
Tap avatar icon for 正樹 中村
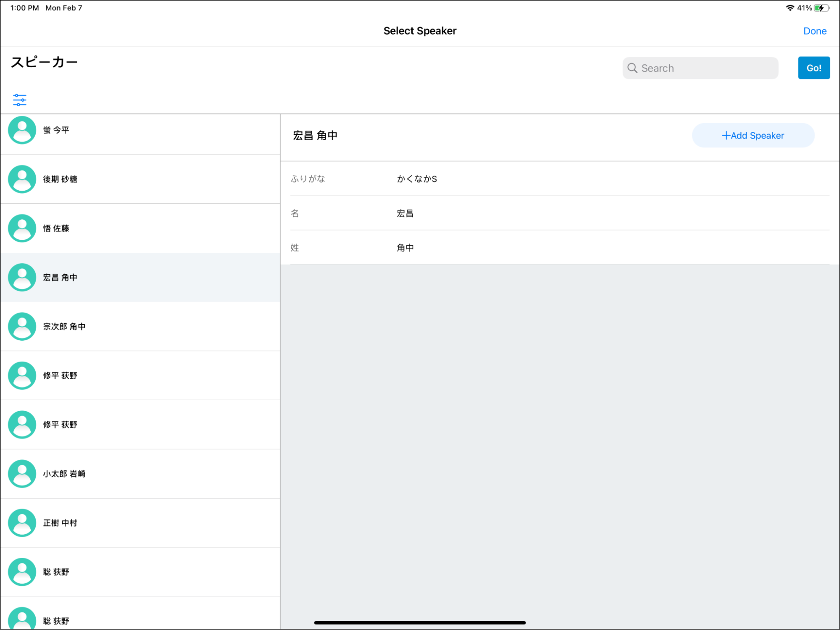(22, 523)
